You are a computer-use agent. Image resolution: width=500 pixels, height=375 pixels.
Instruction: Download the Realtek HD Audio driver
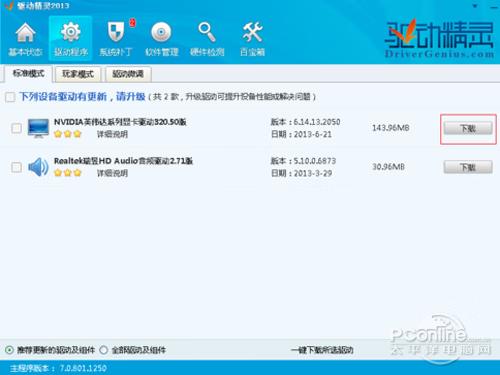(x=468, y=167)
